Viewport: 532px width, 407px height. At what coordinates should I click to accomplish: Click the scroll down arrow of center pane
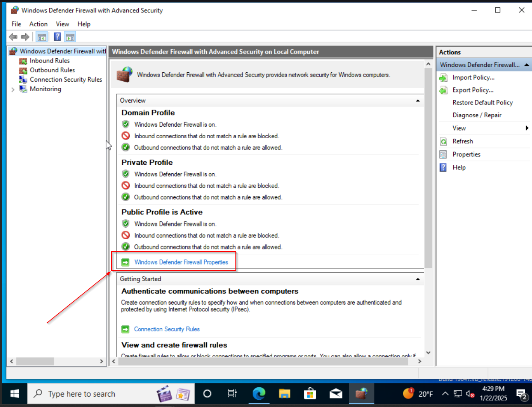[x=428, y=353]
